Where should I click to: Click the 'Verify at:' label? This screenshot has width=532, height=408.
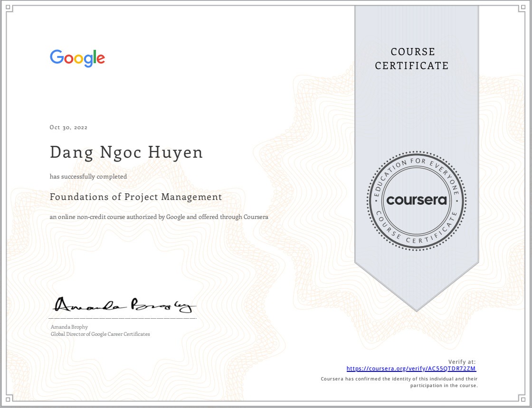tap(462, 362)
